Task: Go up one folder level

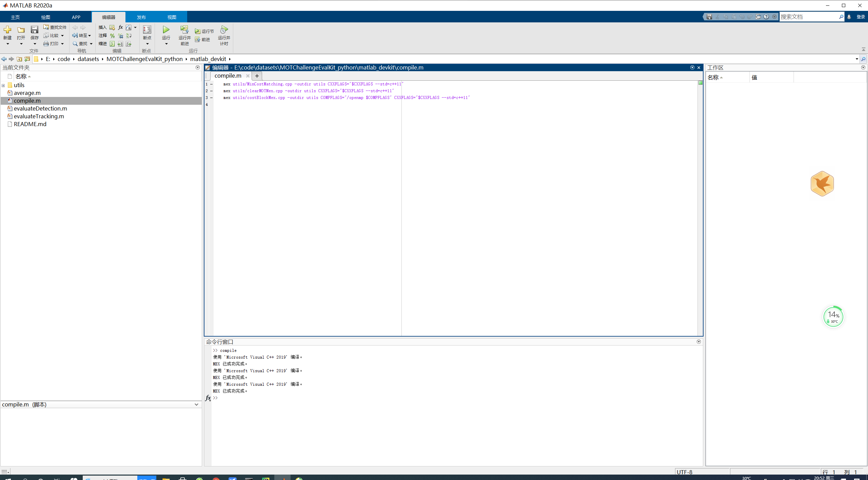Action: 19,59
